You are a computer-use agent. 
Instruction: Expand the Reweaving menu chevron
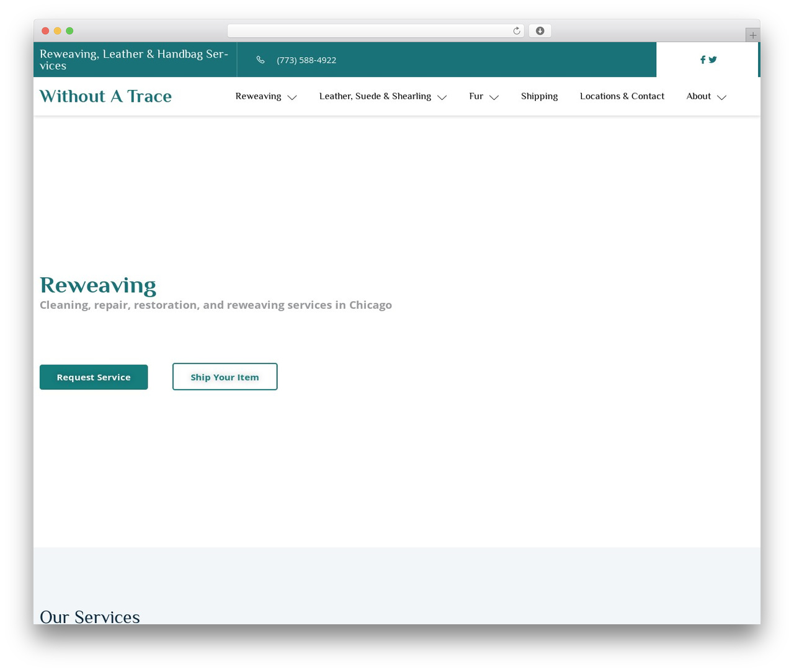[292, 97]
